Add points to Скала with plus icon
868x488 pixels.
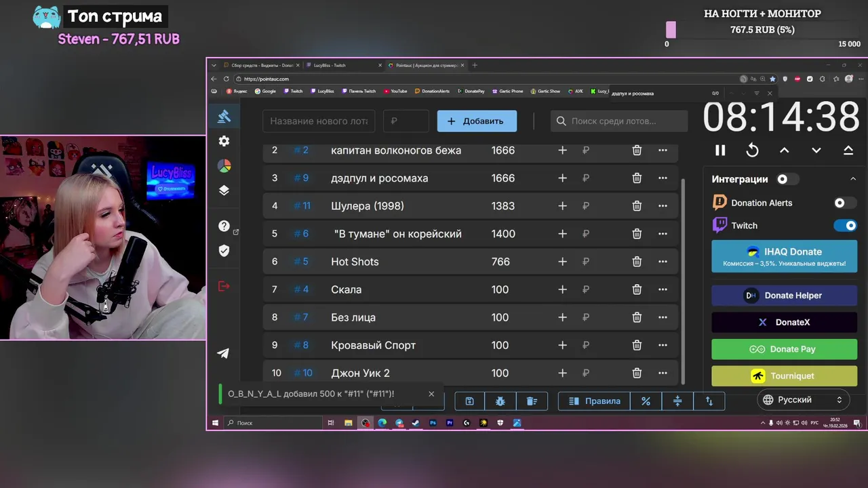click(562, 289)
